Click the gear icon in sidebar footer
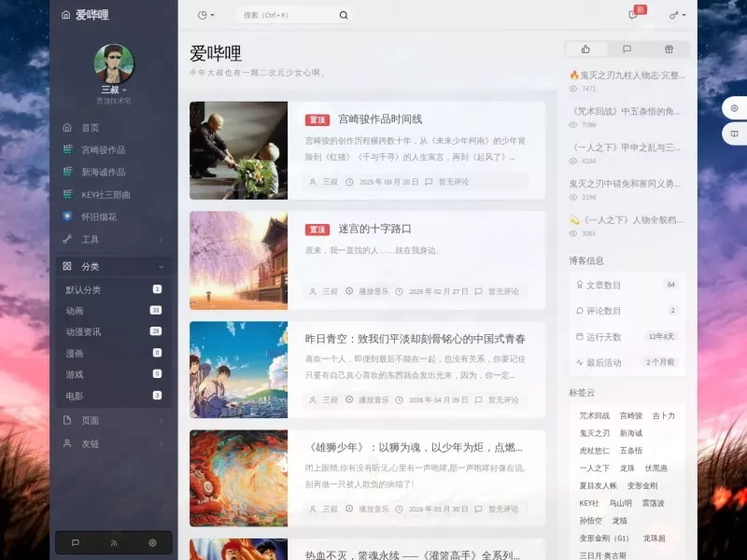Viewport: 747px width, 560px height. (152, 542)
